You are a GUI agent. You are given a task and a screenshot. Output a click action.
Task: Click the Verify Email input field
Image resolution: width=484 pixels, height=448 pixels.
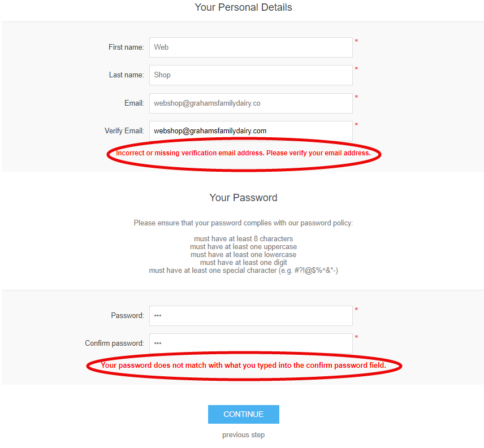[250, 131]
